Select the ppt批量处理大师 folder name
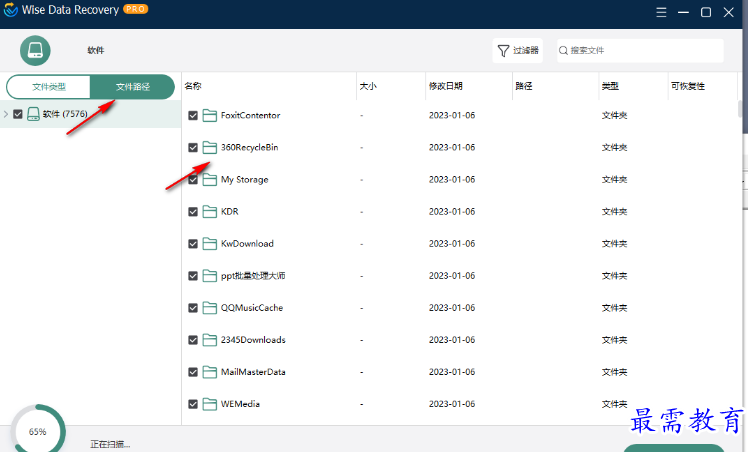 [253, 276]
